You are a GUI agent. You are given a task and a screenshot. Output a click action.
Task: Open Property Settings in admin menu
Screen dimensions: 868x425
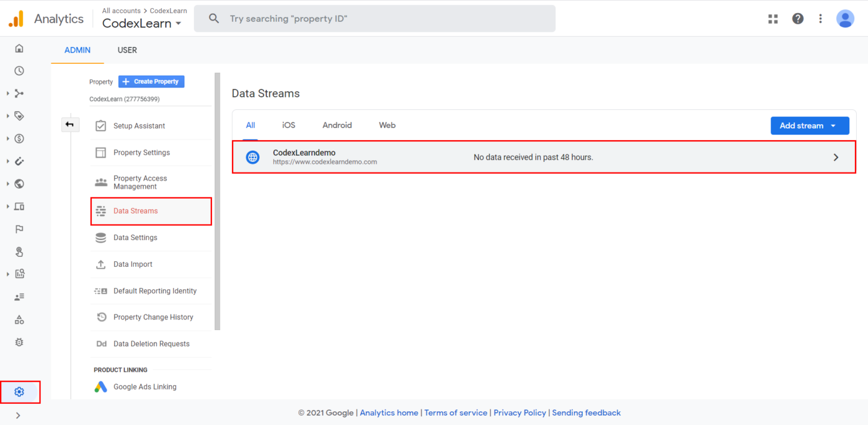[x=141, y=153]
